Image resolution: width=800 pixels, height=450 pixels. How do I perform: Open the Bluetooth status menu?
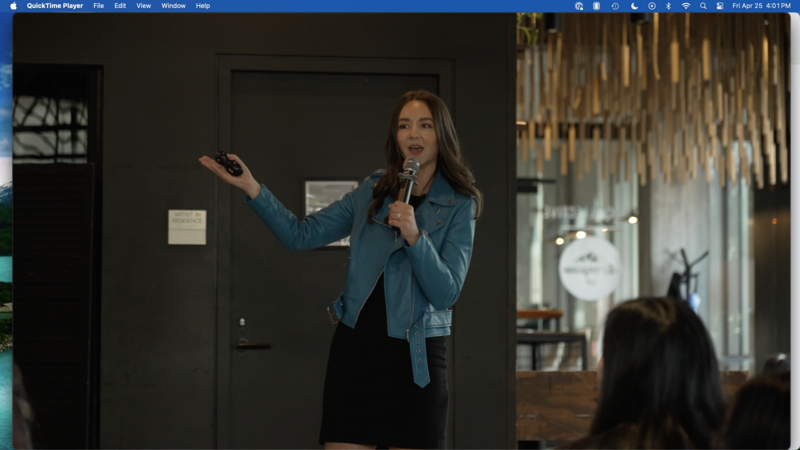click(x=668, y=6)
